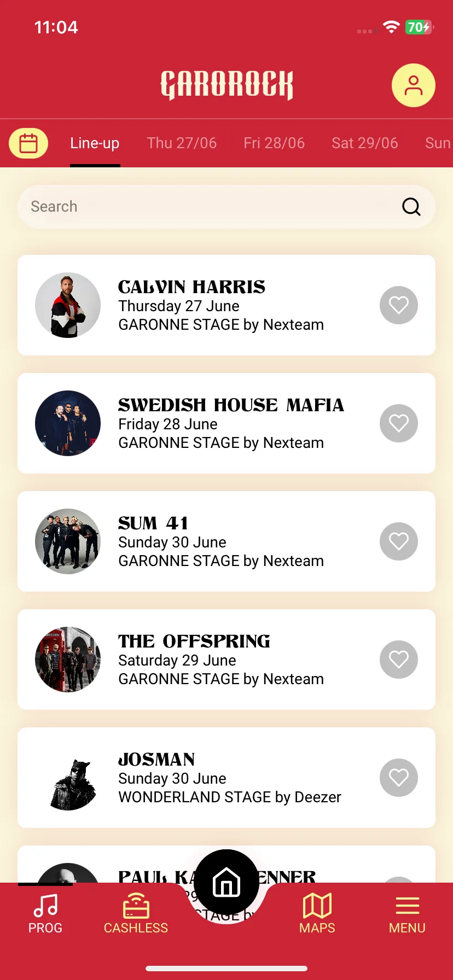Viewport: 453px width, 980px height.
Task: Open the PROG music section
Action: (x=45, y=913)
